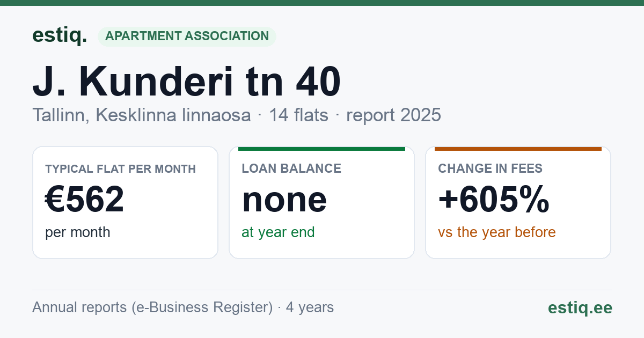Click the 'per month' caption
The height and width of the screenshot is (338, 644).
click(78, 232)
